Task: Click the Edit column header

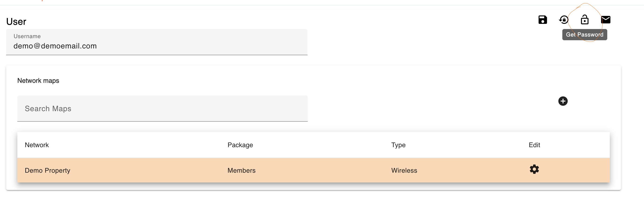Action: (x=534, y=145)
